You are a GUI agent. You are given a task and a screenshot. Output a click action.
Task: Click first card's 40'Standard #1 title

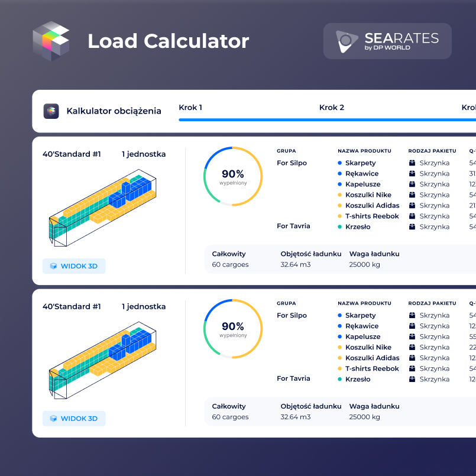coord(72,154)
